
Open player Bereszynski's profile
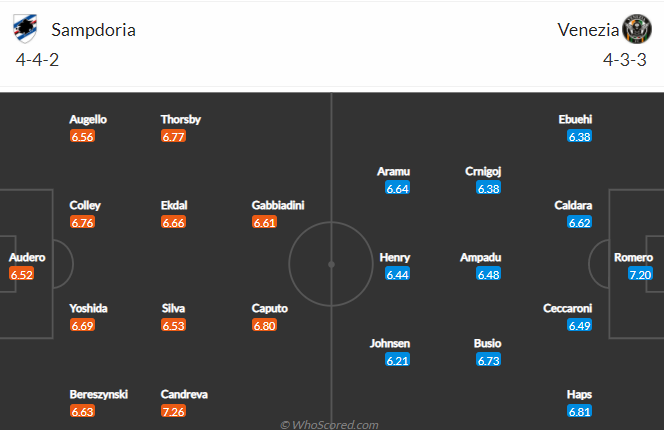[x=99, y=394]
